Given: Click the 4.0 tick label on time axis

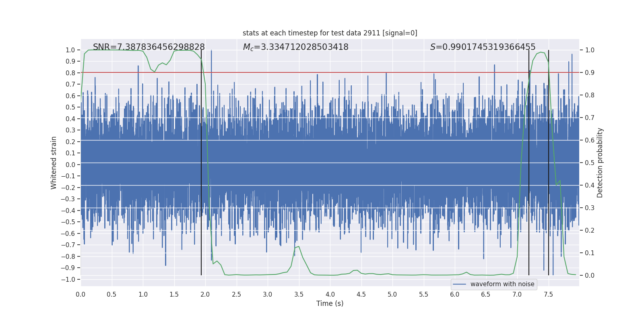Looking at the screenshot, I should tap(330, 294).
